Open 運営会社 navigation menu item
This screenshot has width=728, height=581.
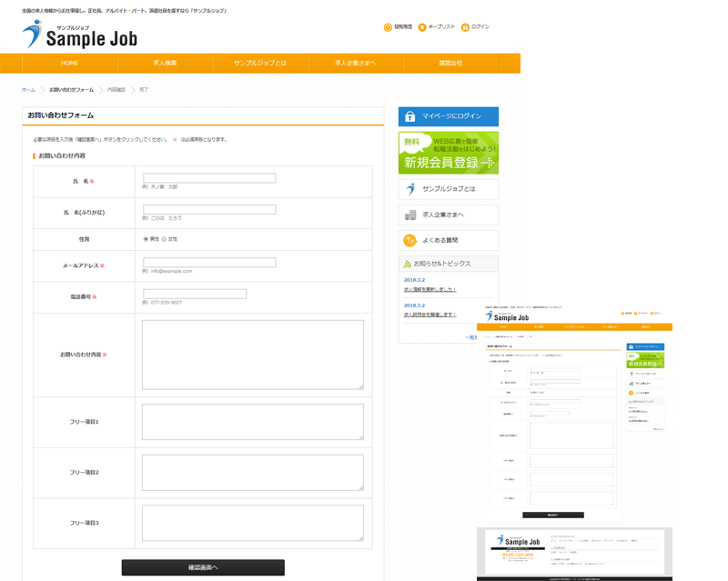coord(450,63)
